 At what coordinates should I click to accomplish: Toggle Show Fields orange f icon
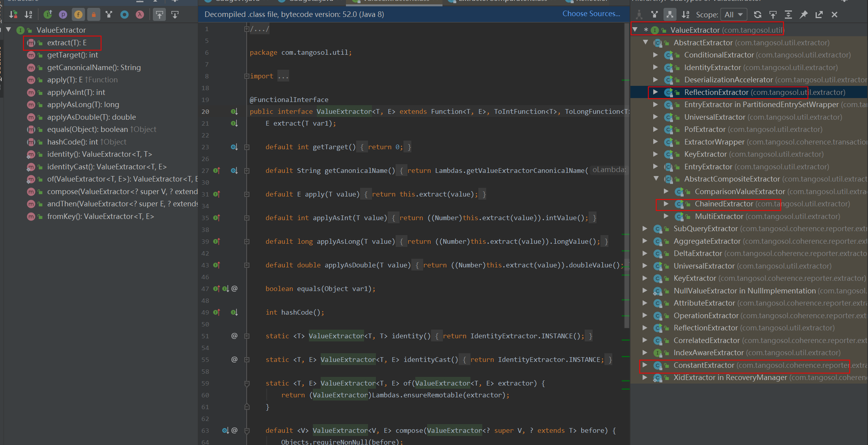[x=78, y=15]
